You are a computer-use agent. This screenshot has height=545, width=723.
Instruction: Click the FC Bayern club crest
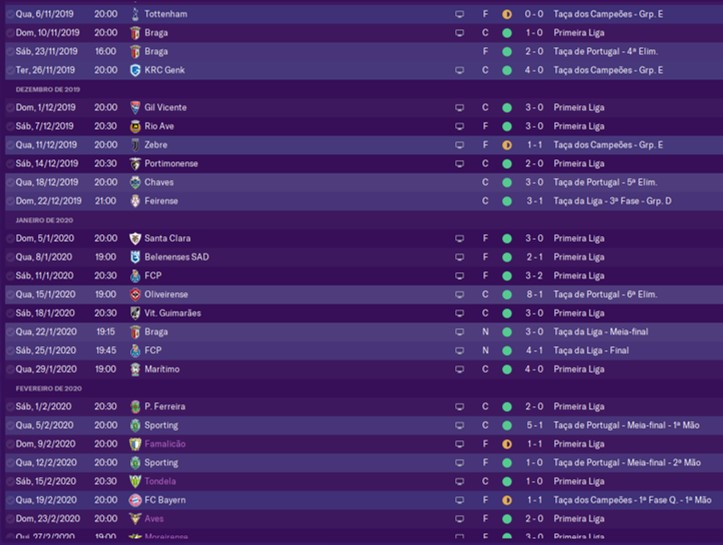tap(136, 499)
